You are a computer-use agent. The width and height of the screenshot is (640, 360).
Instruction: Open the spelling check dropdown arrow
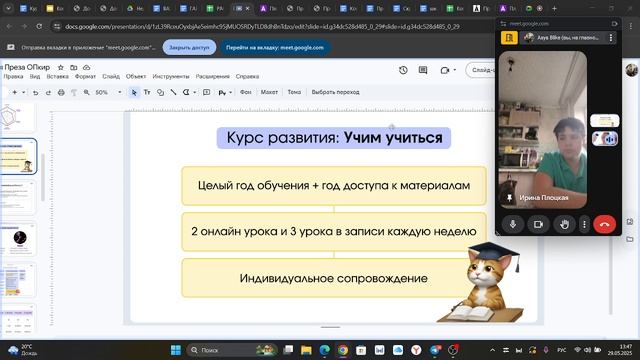[231, 93]
